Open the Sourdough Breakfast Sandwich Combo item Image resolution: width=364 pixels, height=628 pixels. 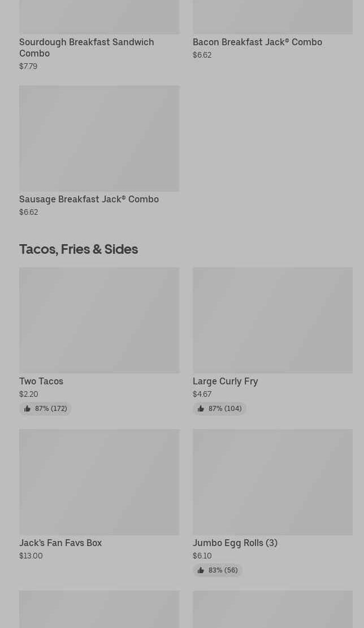[86, 47]
